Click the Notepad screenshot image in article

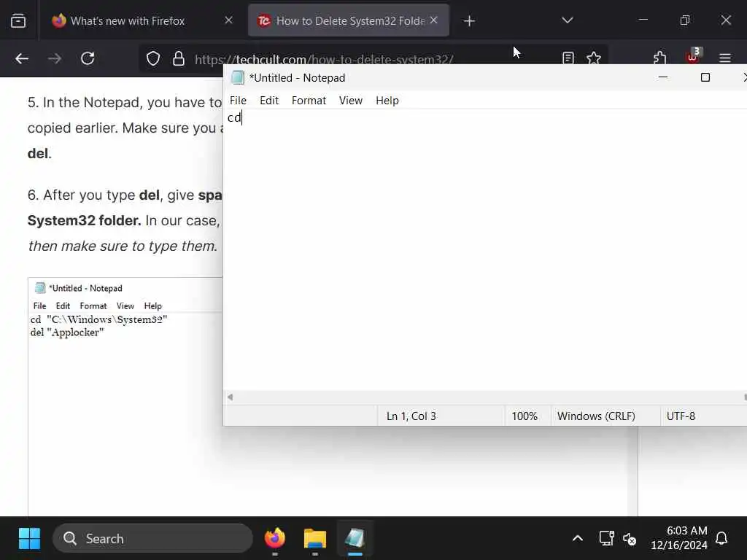coord(125,397)
